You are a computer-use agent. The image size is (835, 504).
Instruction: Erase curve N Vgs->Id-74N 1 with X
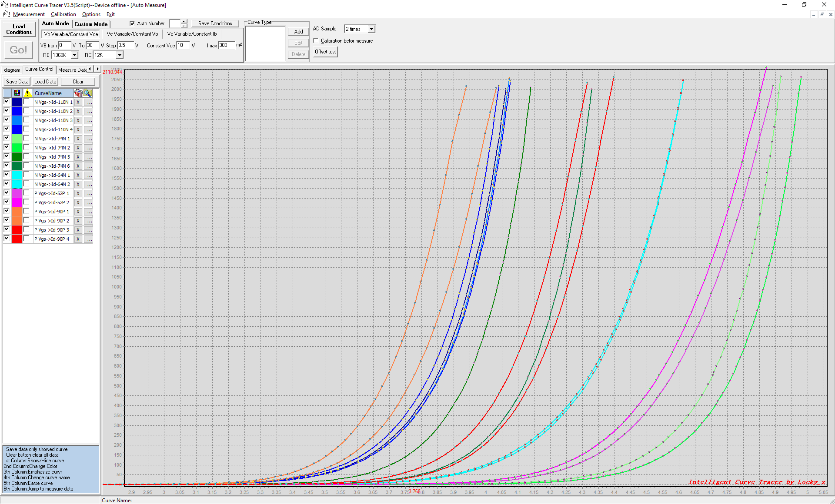78,139
